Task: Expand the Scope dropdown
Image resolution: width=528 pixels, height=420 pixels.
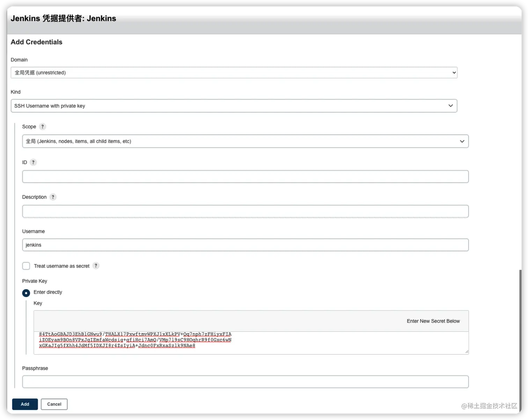Action: pos(245,141)
